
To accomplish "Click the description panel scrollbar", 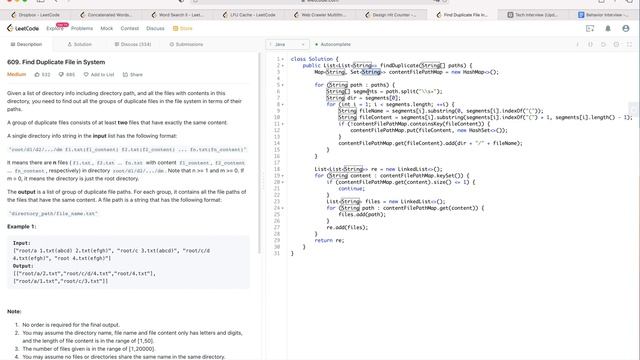I will [259, 153].
